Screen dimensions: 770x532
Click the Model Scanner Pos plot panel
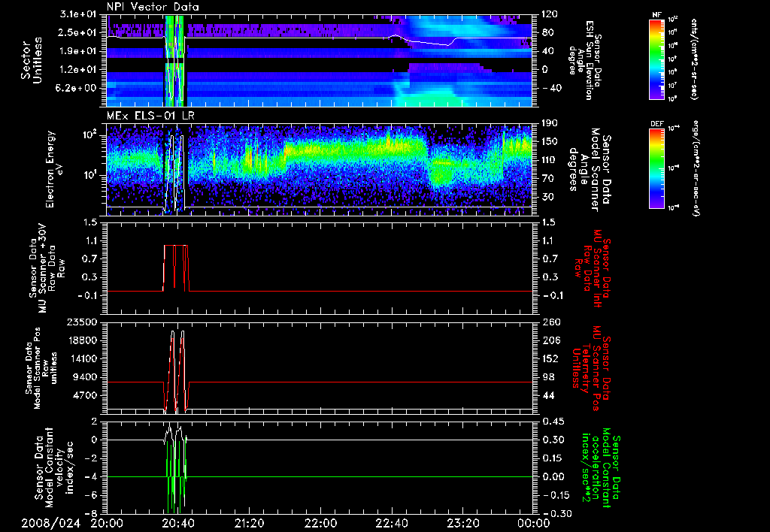(x=319, y=368)
